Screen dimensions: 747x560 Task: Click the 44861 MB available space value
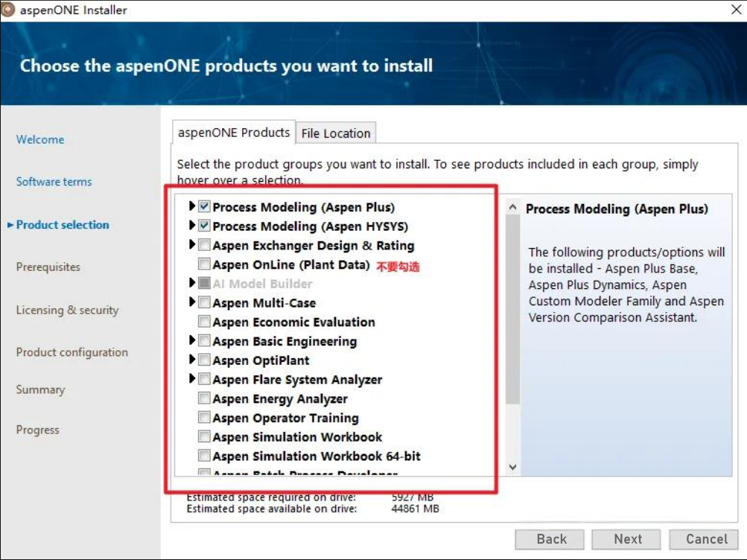point(415,509)
